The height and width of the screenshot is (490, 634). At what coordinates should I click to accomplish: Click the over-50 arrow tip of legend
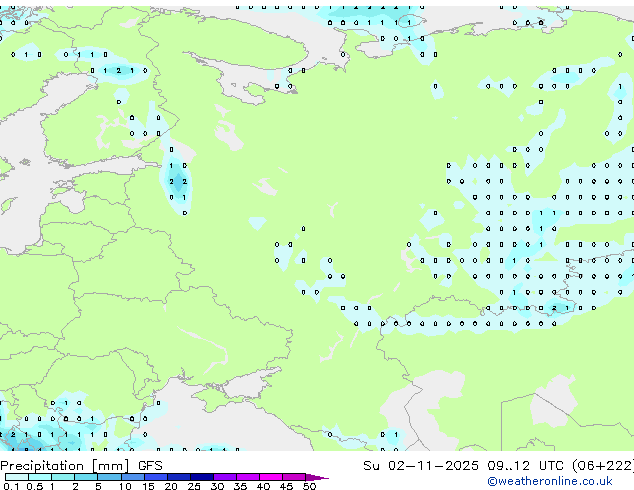(x=317, y=477)
